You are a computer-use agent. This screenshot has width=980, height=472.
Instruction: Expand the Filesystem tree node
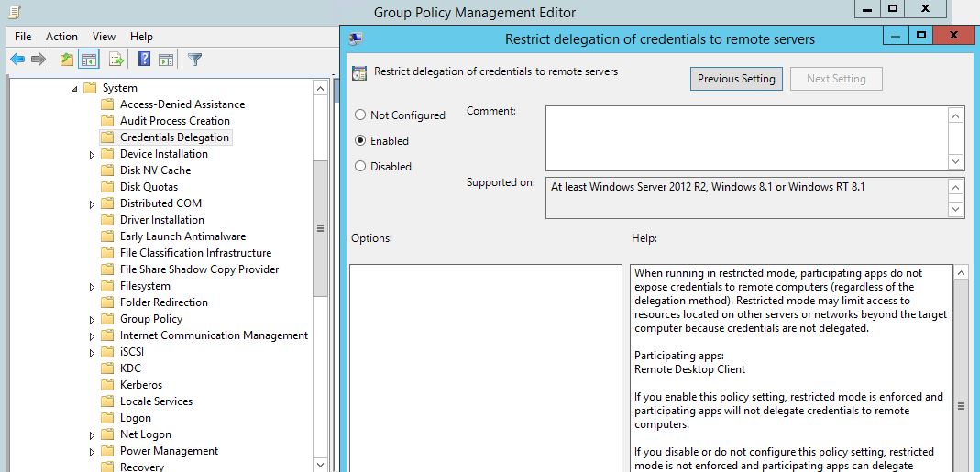[x=93, y=286]
